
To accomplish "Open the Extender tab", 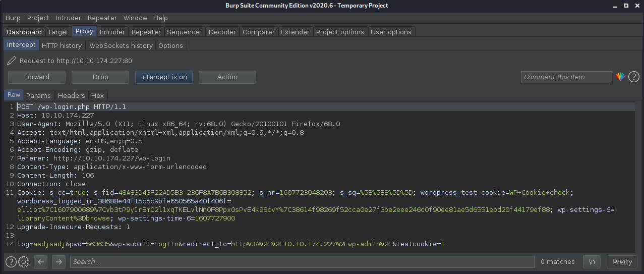I will point(296,32).
